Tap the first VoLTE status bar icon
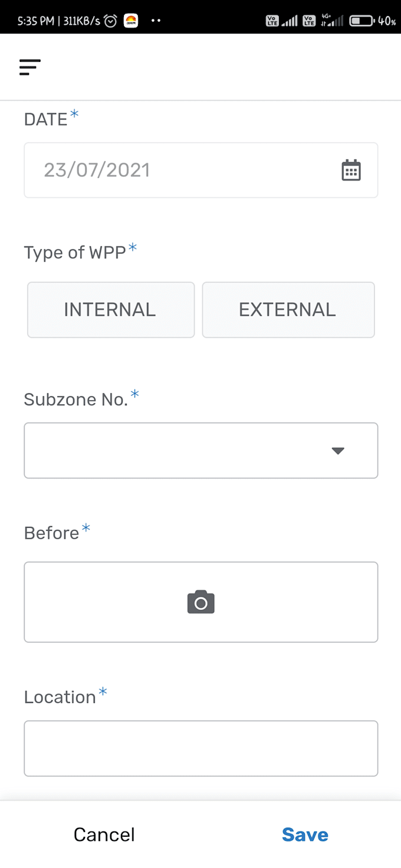The width and height of the screenshot is (401, 868). [x=272, y=21]
